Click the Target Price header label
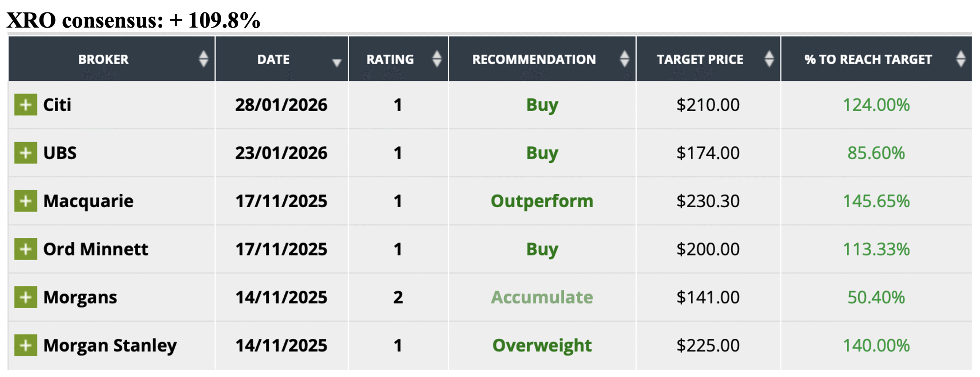The height and width of the screenshot is (377, 980). click(x=700, y=59)
